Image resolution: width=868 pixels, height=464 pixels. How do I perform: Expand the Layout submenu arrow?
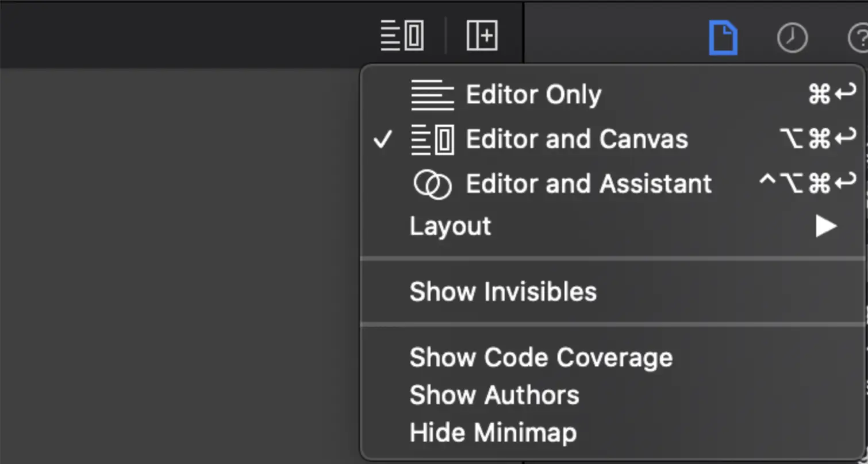(x=825, y=226)
